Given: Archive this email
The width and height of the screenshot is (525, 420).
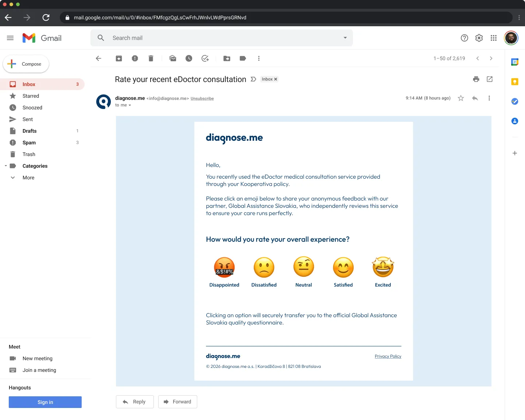Looking at the screenshot, I should point(119,58).
